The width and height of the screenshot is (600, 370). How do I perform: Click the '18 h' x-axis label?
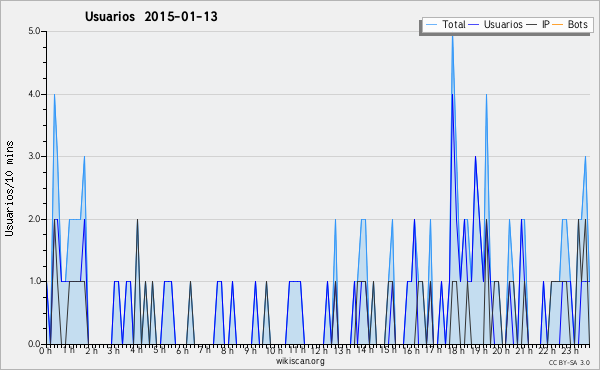pos(456,350)
